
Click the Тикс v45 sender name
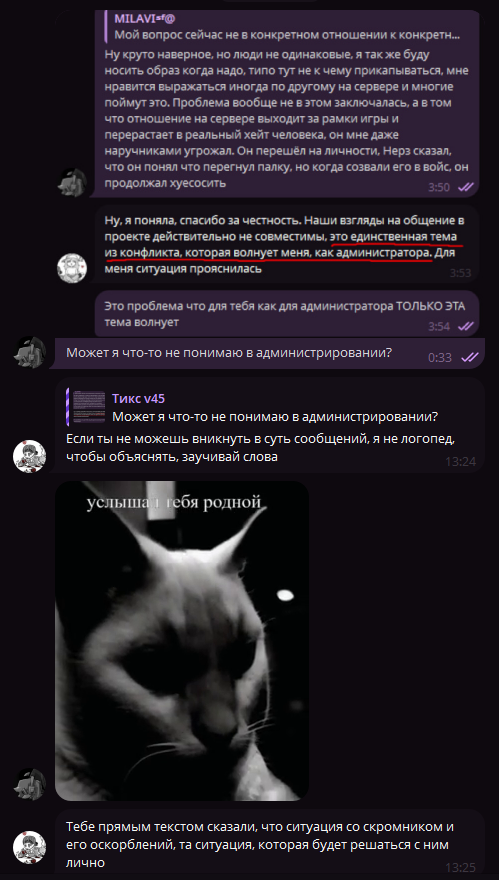tap(138, 398)
